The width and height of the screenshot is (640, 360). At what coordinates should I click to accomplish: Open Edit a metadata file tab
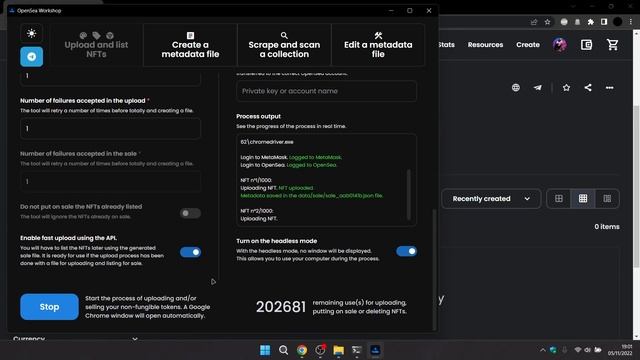378,45
